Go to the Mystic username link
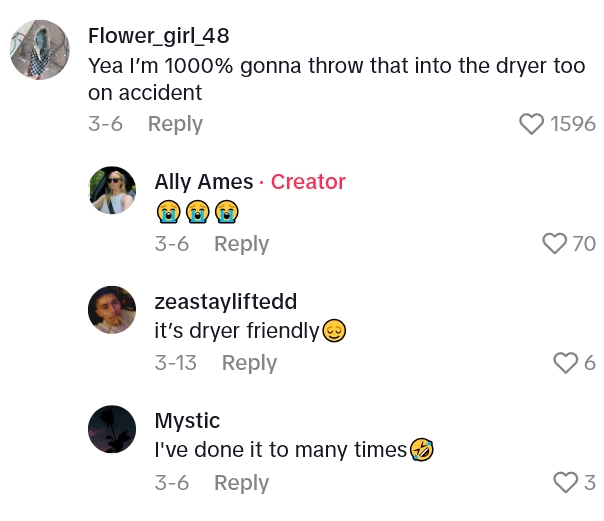This screenshot has height=521, width=604. point(187,420)
